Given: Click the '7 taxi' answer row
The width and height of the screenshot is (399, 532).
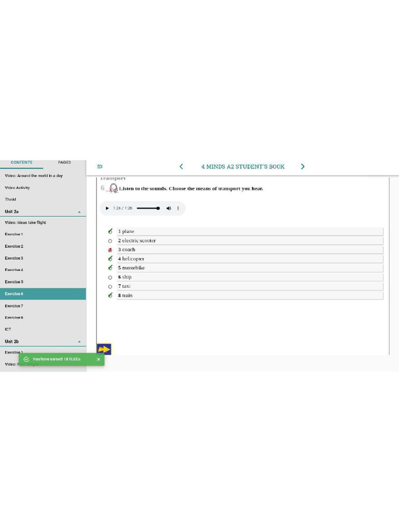Looking at the screenshot, I should (x=250, y=286).
